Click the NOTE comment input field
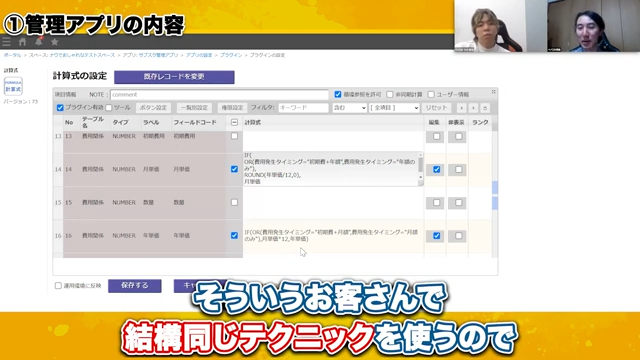The height and width of the screenshot is (360, 640). pyautogui.click(x=219, y=94)
